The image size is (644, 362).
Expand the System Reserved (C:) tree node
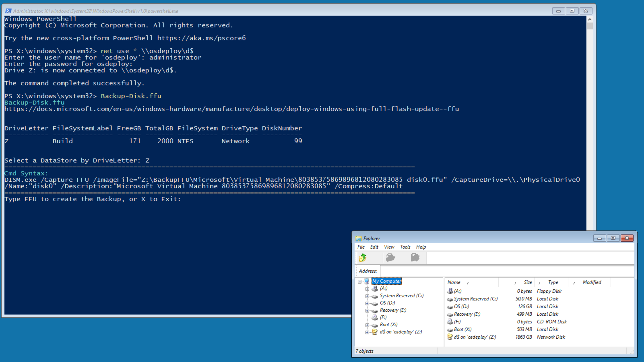point(367,296)
